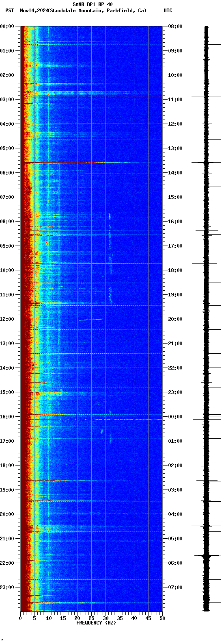Viewport: 224px width, 644px height.
Task: Click the '0' frequency axis tick label
Action: (20, 618)
